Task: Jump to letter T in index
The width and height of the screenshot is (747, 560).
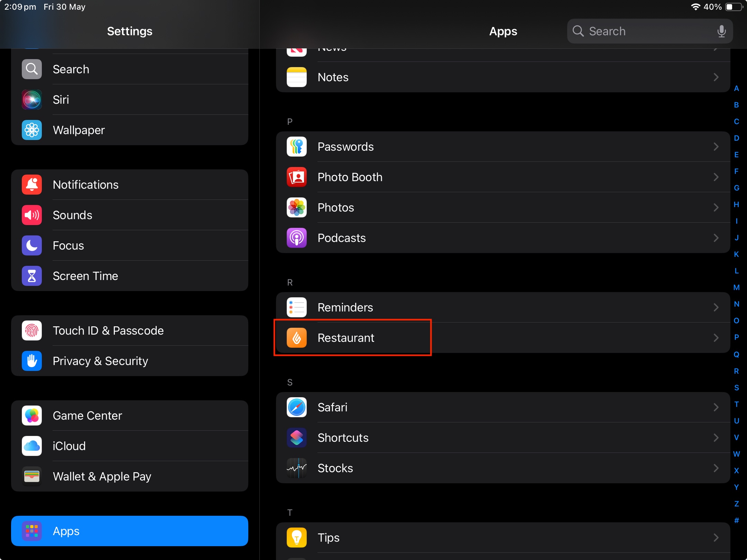Action: [737, 404]
